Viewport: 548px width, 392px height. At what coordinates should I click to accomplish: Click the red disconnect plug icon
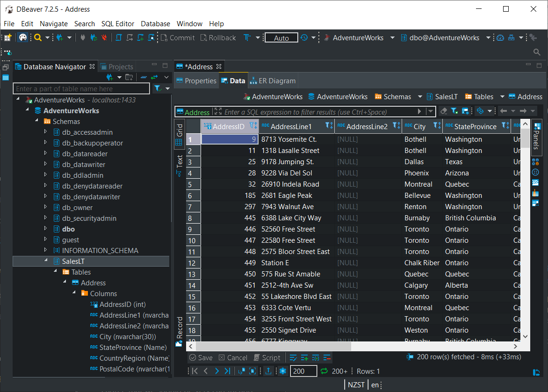pyautogui.click(x=104, y=38)
